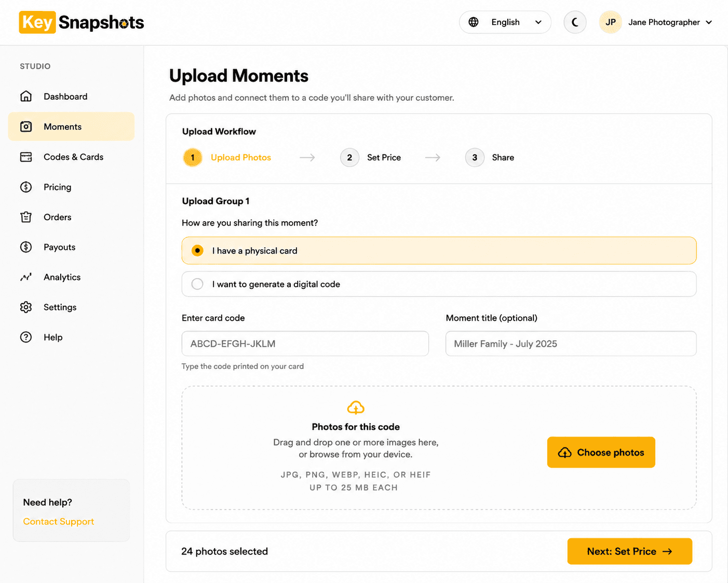
Task: Open the English language dropdown
Action: click(x=505, y=22)
